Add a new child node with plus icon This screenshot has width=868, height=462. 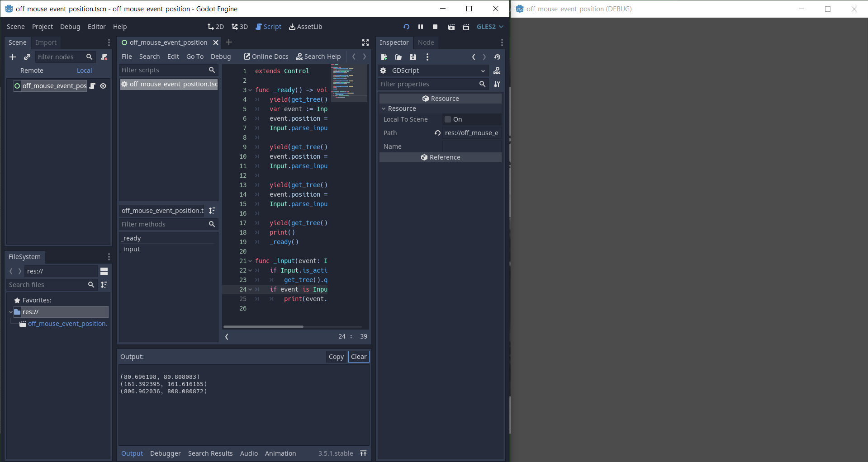point(13,57)
